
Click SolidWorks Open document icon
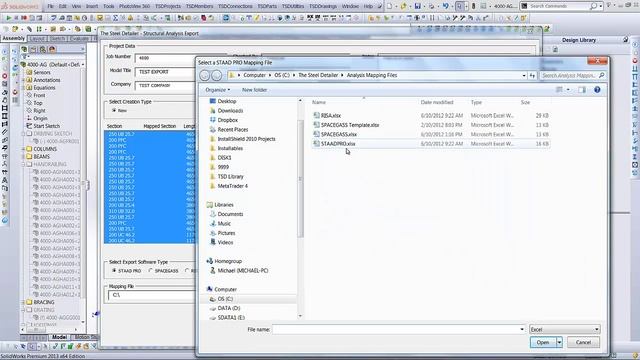404,6
